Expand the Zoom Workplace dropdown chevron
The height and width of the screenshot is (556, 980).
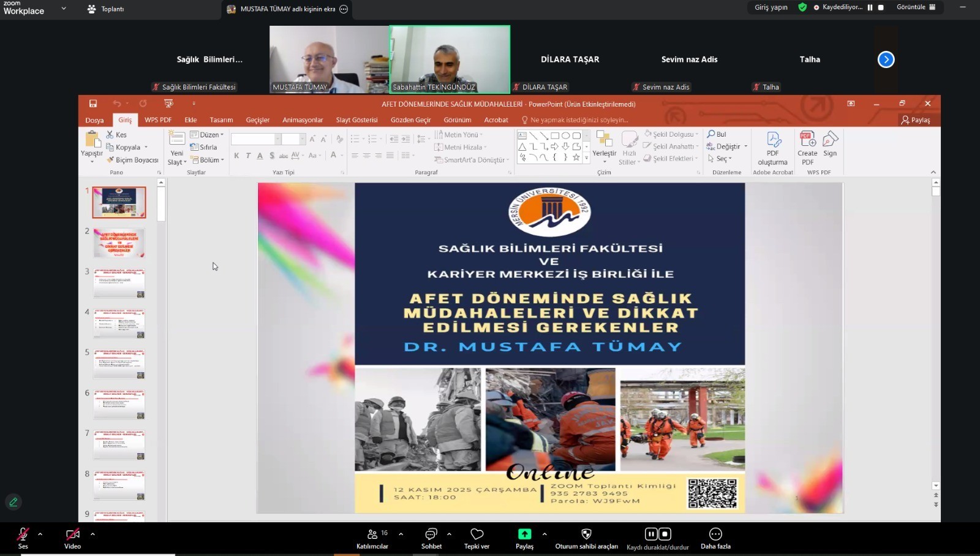click(x=64, y=9)
